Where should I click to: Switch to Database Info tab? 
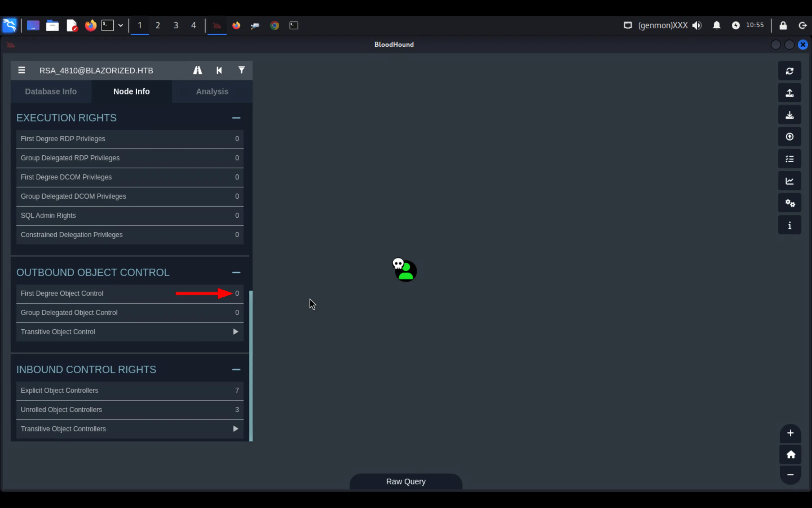(51, 91)
